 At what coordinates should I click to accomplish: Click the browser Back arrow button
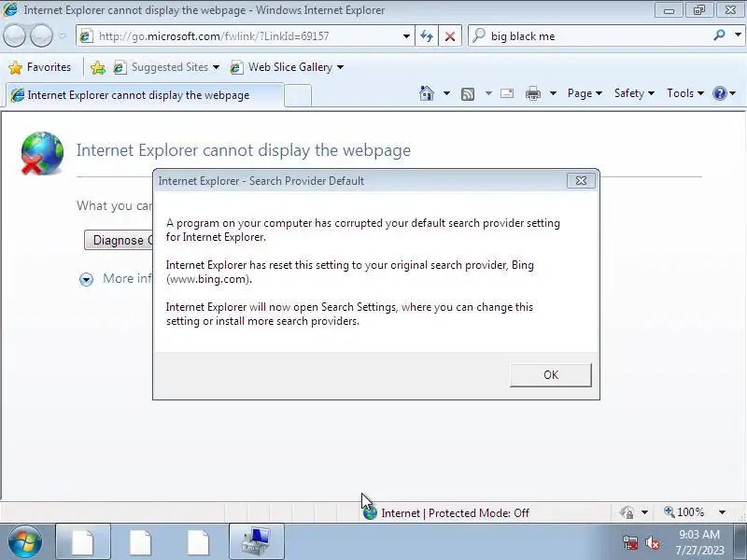click(x=14, y=35)
